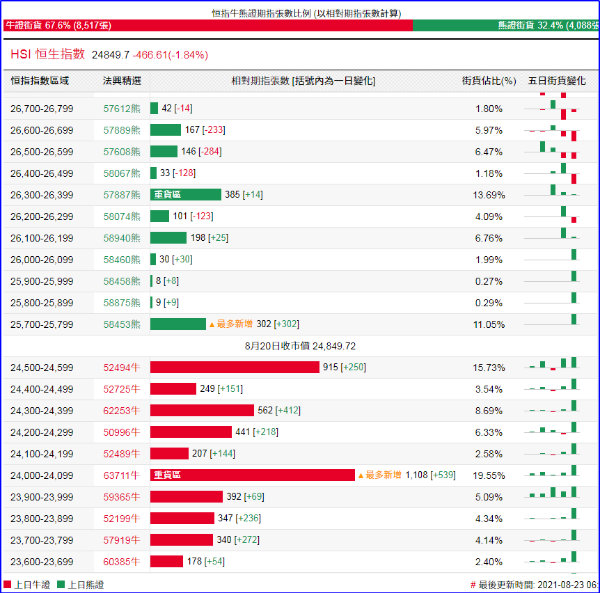This screenshot has height=593, width=600.
Task: Click the green 熊證街貨 32.4% ratio bar
Action: pos(505,25)
